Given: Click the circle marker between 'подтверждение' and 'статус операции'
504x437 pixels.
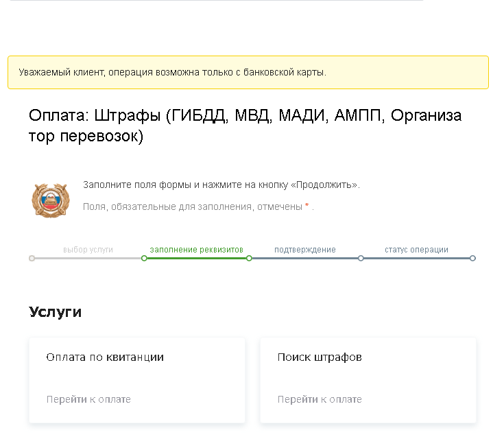Looking at the screenshot, I should 361,258.
